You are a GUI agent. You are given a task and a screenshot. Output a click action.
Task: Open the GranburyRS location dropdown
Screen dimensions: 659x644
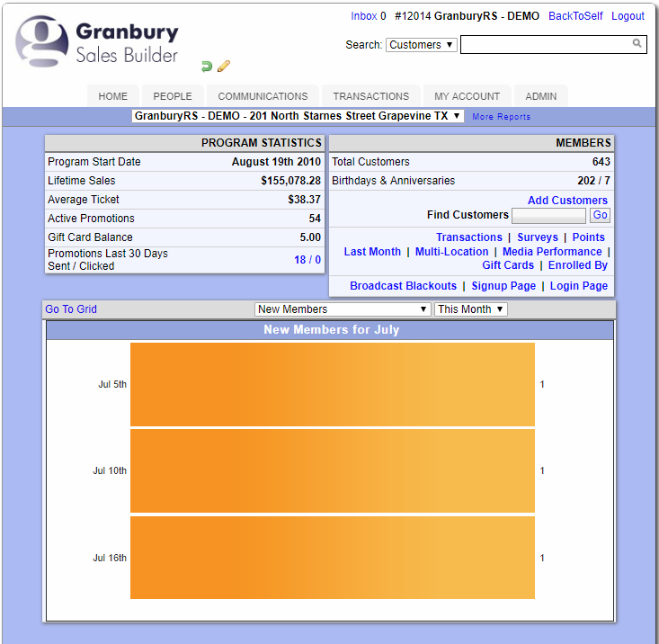pyautogui.click(x=298, y=116)
